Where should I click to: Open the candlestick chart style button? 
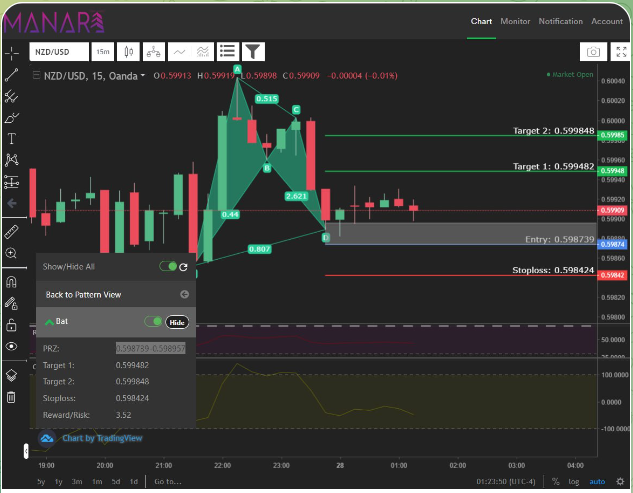click(x=129, y=52)
